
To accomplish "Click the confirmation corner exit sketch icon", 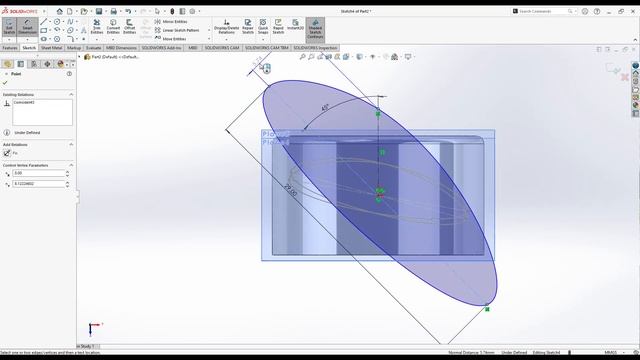I will tap(613, 68).
